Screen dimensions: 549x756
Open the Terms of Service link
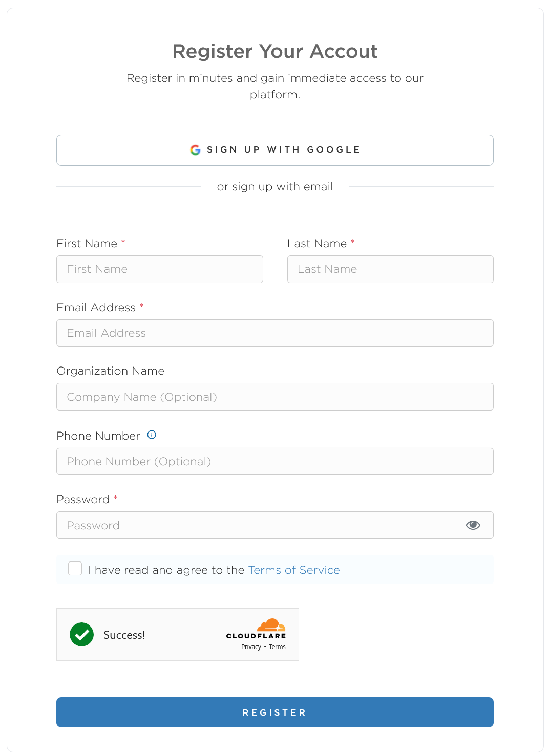click(294, 570)
